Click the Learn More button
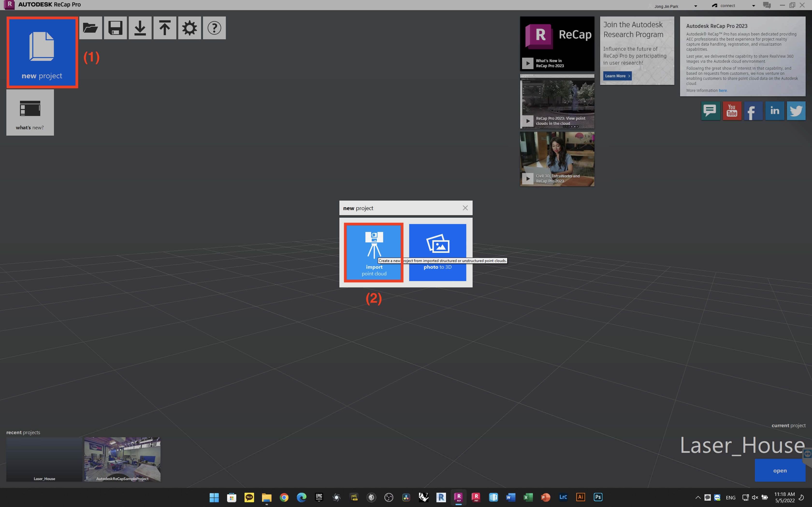Viewport: 812px width, 507px height. pos(617,76)
